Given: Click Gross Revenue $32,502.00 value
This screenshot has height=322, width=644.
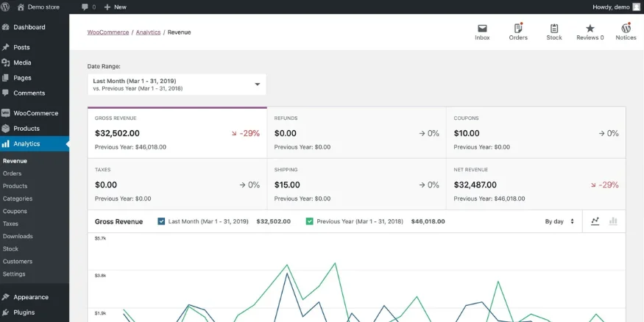Looking at the screenshot, I should [x=117, y=133].
